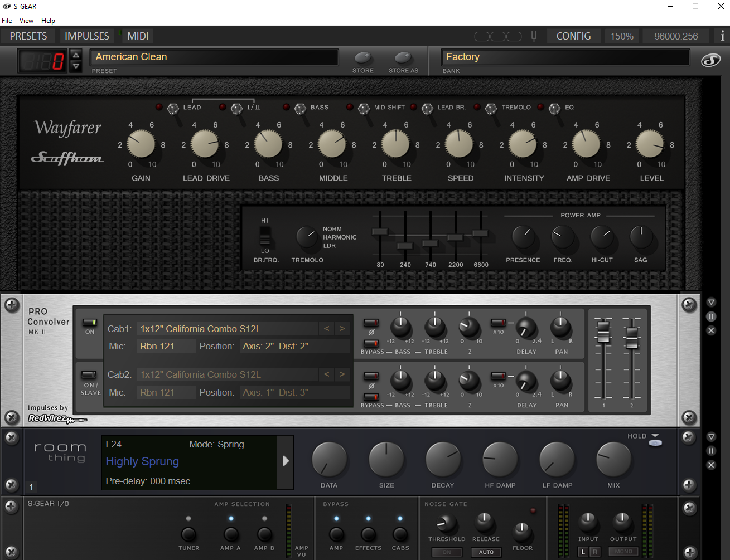Click the tremolo mode selector knob

307,238
